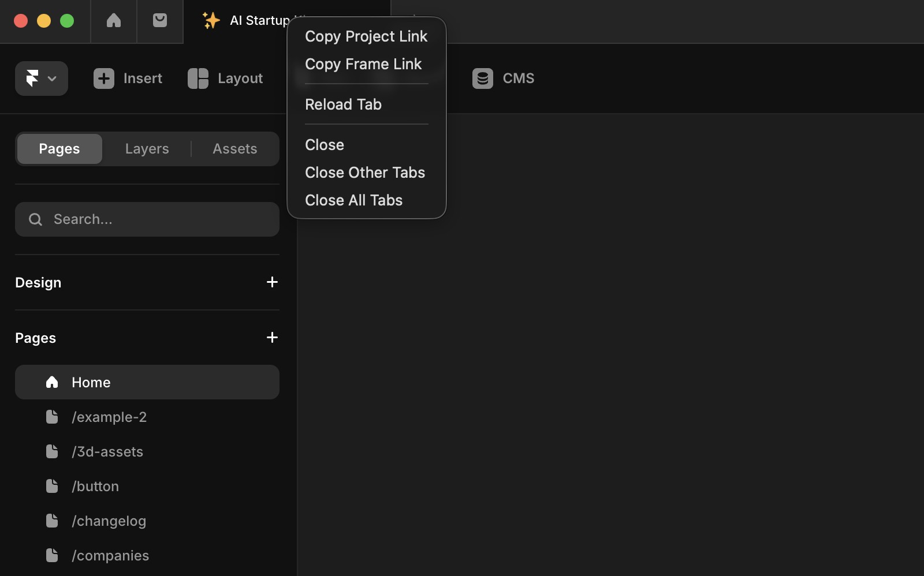The width and height of the screenshot is (924, 576).
Task: Add a new page with Pages plus
Action: [272, 338]
